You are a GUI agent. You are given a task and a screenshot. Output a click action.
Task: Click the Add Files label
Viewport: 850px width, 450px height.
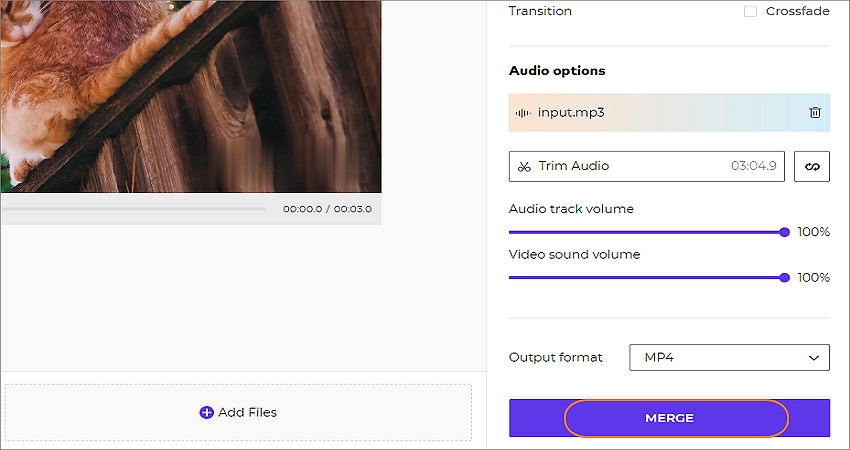pos(247,413)
